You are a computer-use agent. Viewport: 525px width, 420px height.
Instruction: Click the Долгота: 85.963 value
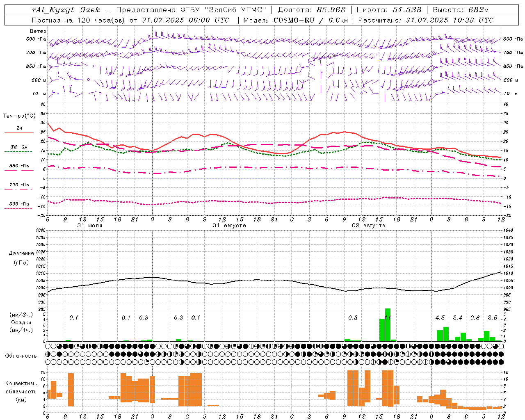[x=312, y=10]
